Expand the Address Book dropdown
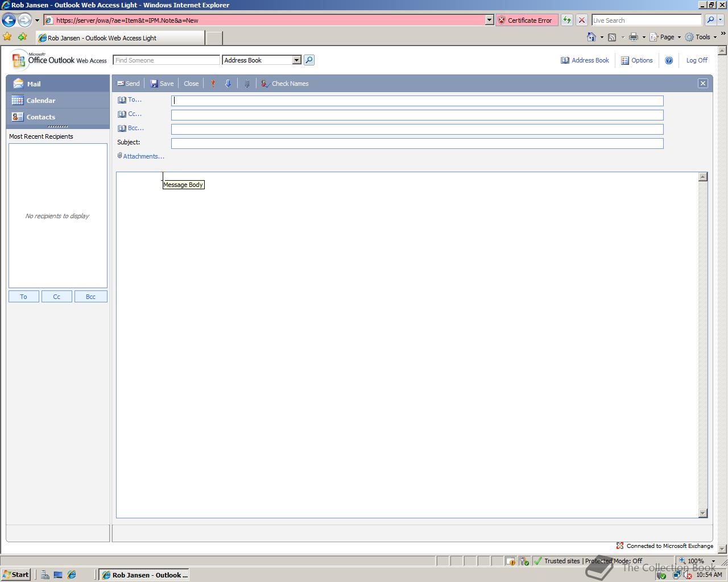Image resolution: width=728 pixels, height=582 pixels. click(x=296, y=60)
